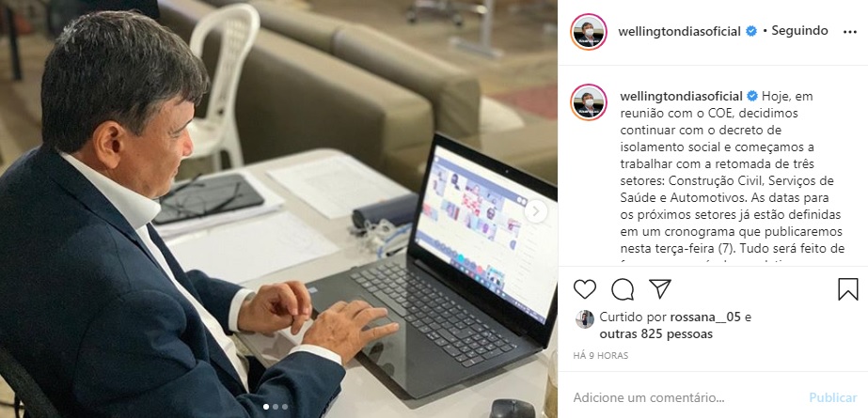
Task: Click the verified badge in header
Action: [751, 32]
